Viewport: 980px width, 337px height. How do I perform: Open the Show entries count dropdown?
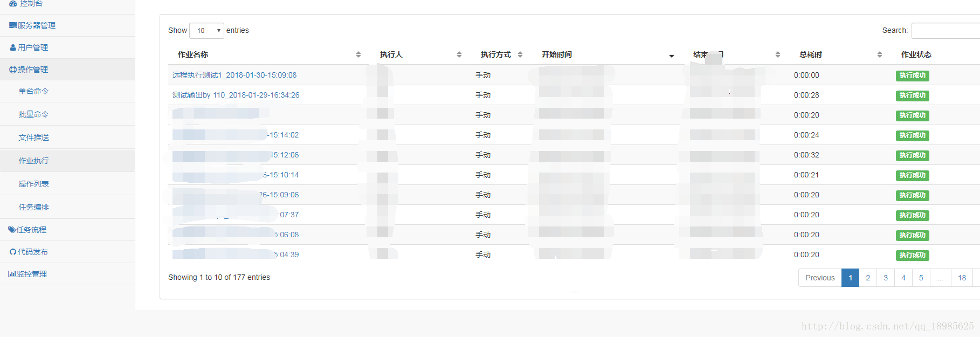(x=206, y=31)
